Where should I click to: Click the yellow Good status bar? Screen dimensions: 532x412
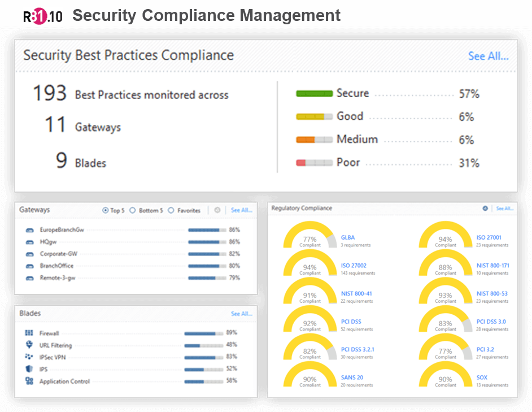[x=314, y=117]
